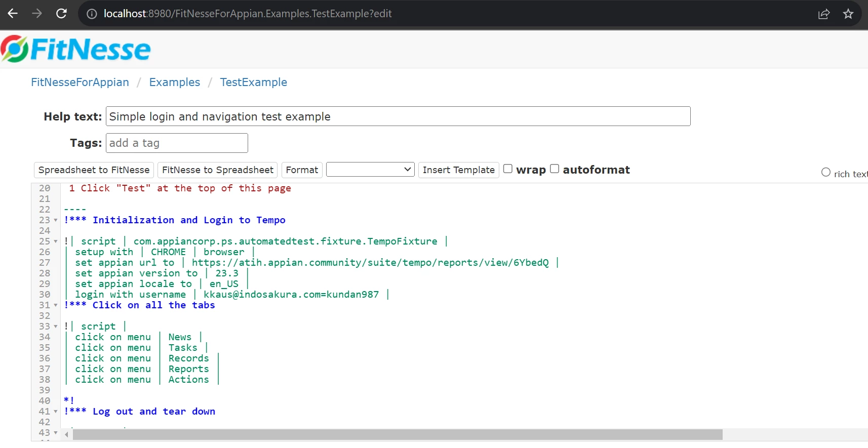This screenshot has height=448, width=868.
Task: Select the rich text radio button
Action: pos(826,172)
